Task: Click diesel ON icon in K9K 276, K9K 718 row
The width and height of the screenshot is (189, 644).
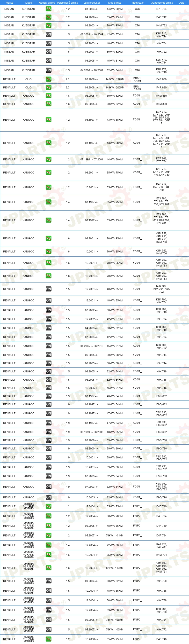Action: click(48, 71)
